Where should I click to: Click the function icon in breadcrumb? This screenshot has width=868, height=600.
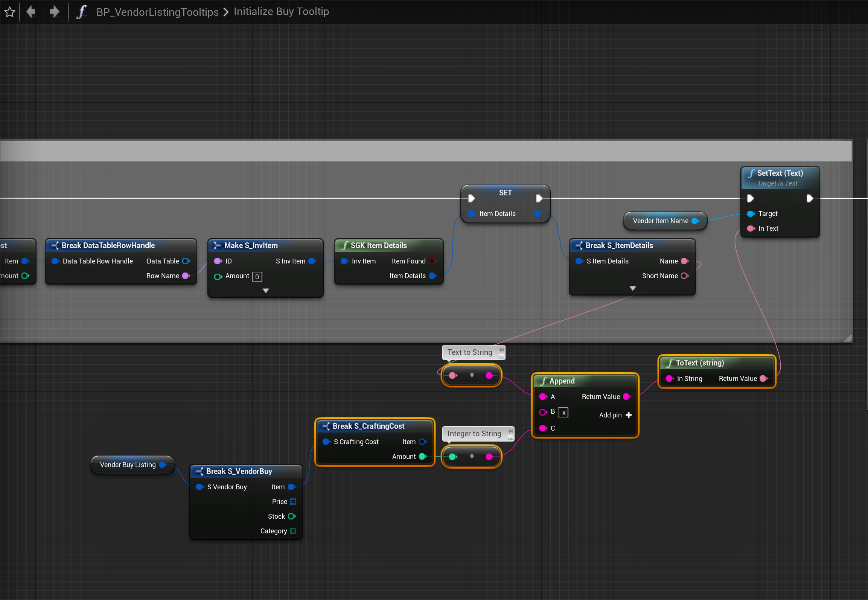click(81, 12)
